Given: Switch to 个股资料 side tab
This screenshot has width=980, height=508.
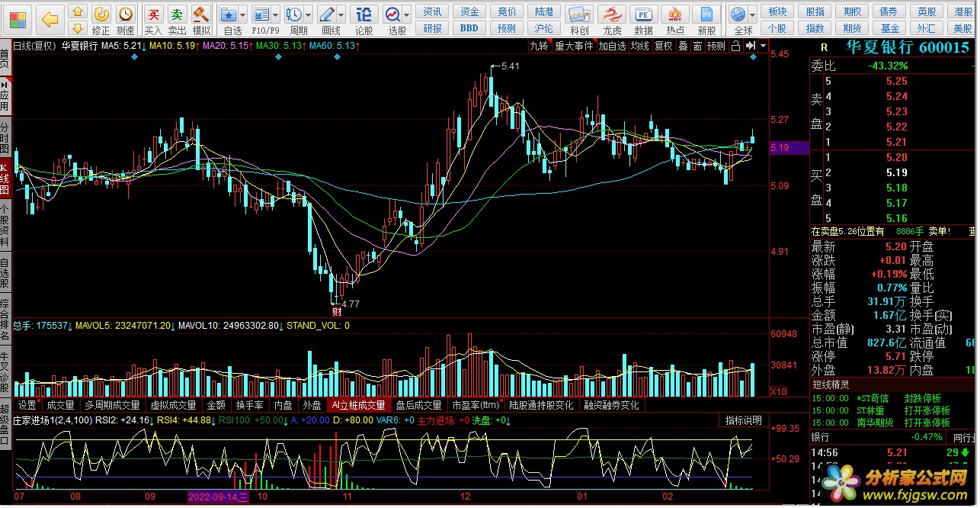Looking at the screenshot, I should tap(5, 225).
